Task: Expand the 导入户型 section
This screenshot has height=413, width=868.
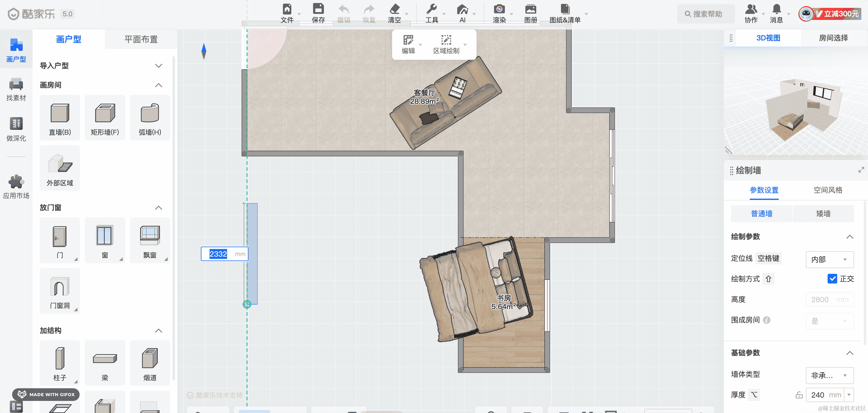Action: (x=158, y=66)
